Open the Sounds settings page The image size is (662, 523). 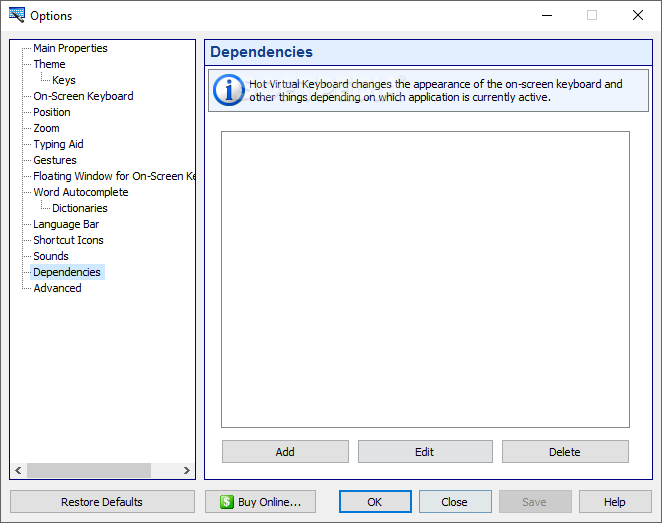click(x=51, y=256)
